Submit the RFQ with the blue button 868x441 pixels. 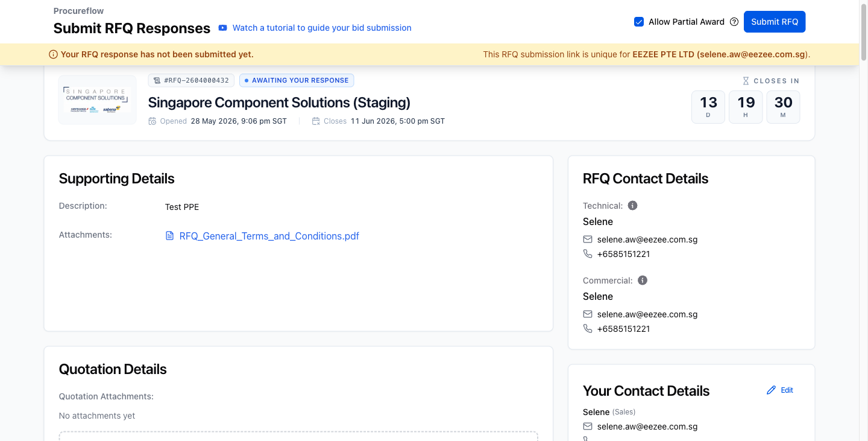(775, 22)
